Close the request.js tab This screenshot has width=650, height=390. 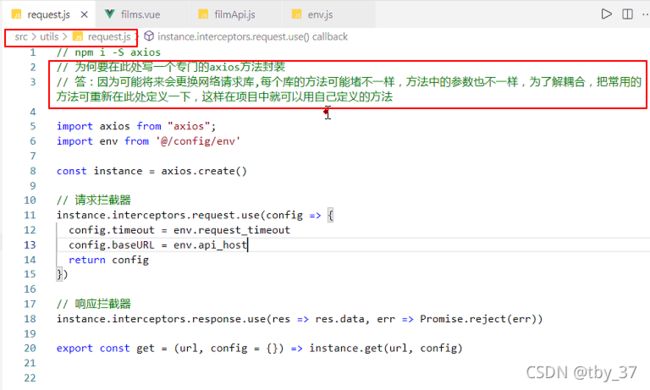[84, 15]
